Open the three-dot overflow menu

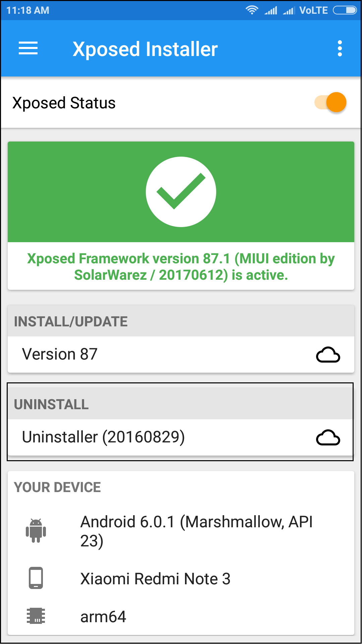pos(340,49)
